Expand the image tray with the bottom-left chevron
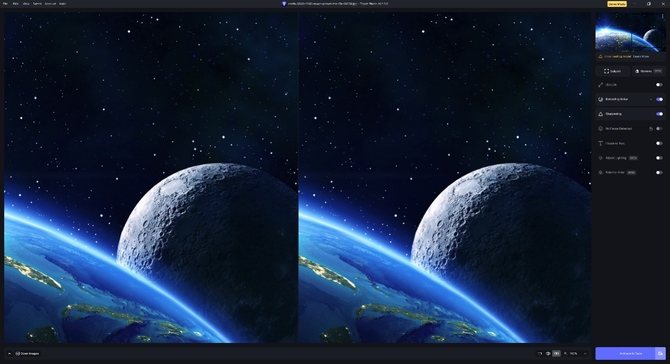Screen dimensions: 670x364 coord(9,353)
